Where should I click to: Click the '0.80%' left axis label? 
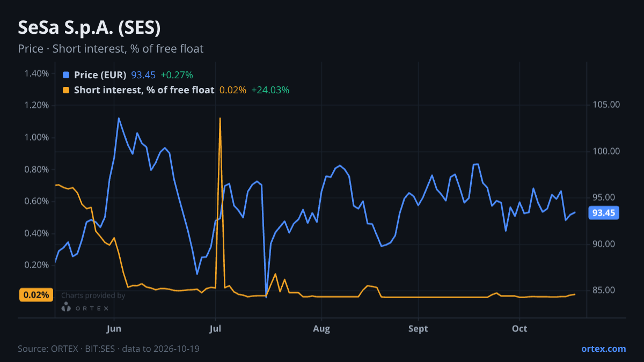[36, 169]
